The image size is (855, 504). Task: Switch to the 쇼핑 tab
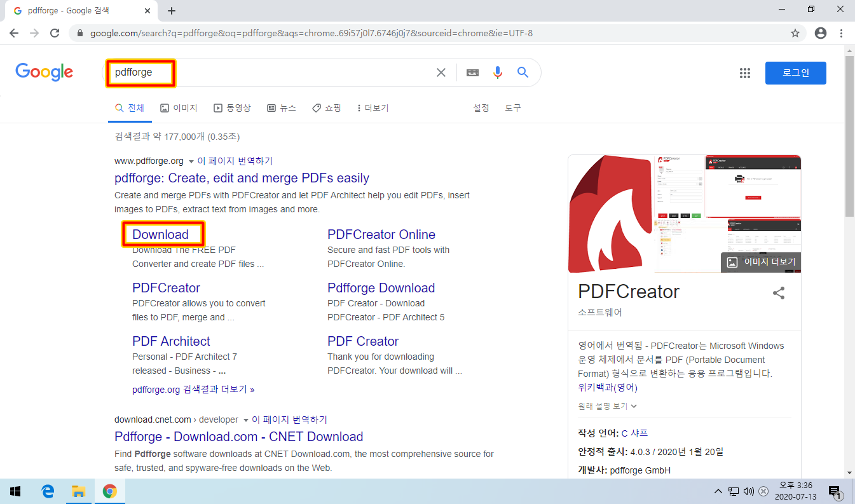[x=327, y=108]
